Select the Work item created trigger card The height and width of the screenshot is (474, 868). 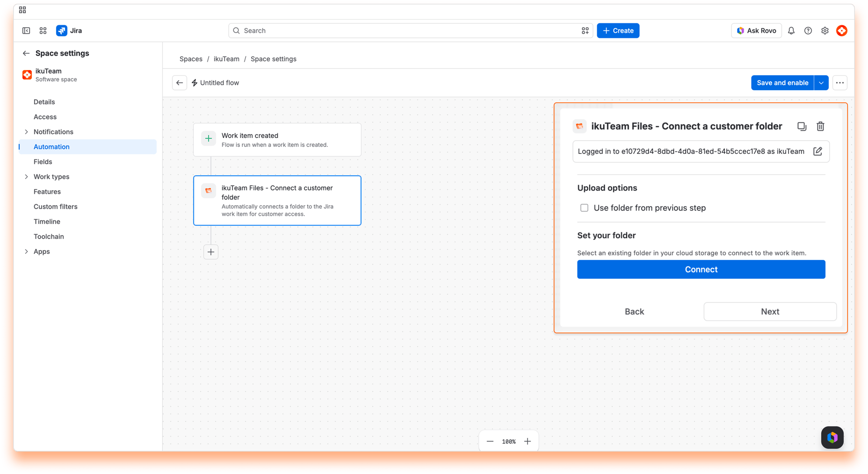277,140
